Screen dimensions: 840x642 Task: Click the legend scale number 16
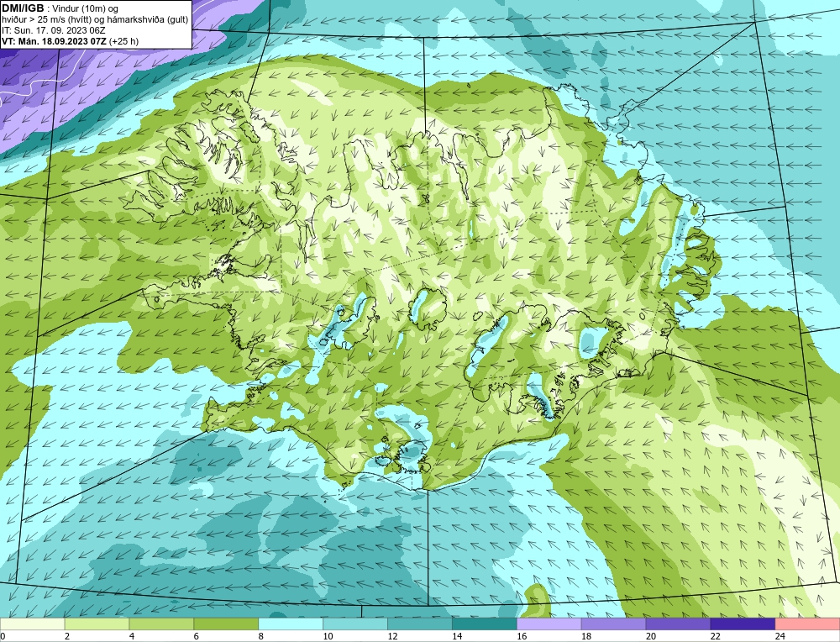[x=522, y=636]
